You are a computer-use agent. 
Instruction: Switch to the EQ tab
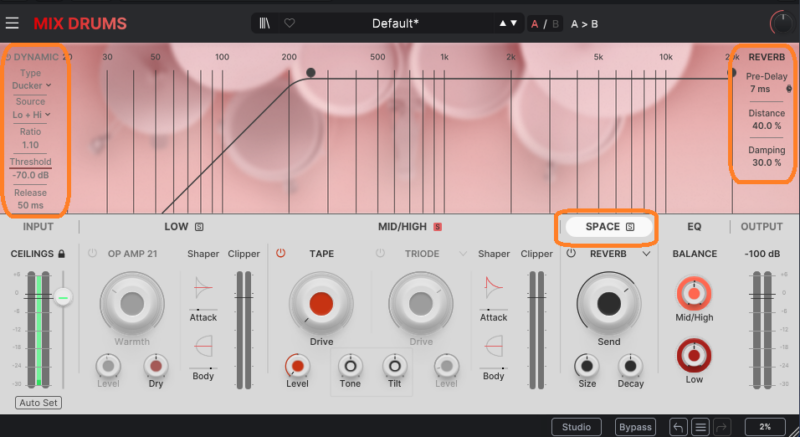tap(694, 227)
